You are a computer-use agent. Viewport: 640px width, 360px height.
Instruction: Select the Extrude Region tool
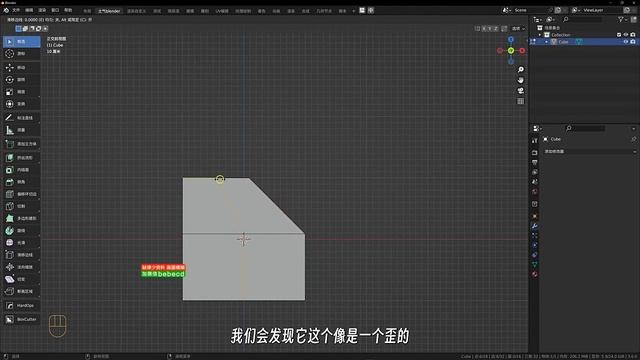click(22, 158)
